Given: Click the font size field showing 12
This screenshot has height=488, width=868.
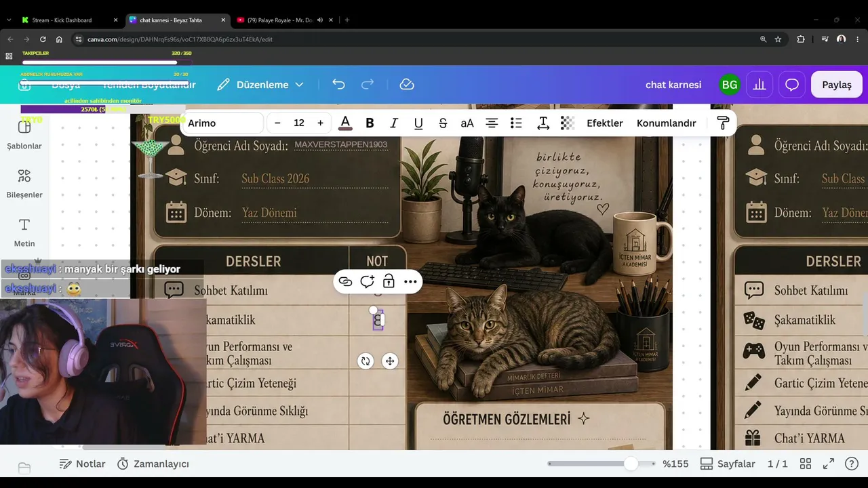Looking at the screenshot, I should coord(299,123).
